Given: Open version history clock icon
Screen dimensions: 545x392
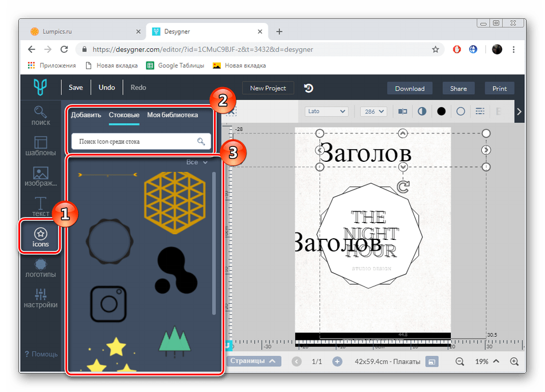Looking at the screenshot, I should (308, 88).
